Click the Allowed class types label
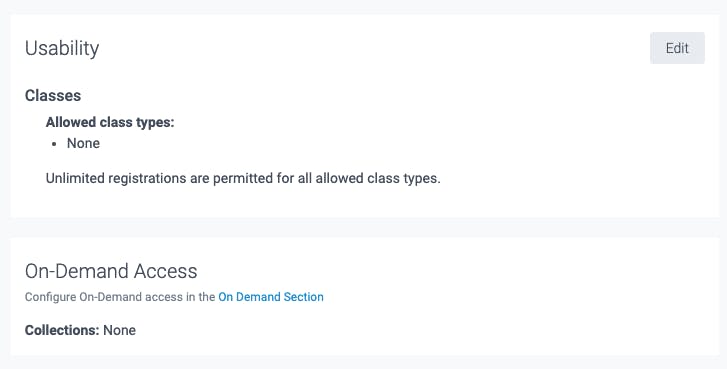The width and height of the screenshot is (727, 369). pyautogui.click(x=110, y=122)
